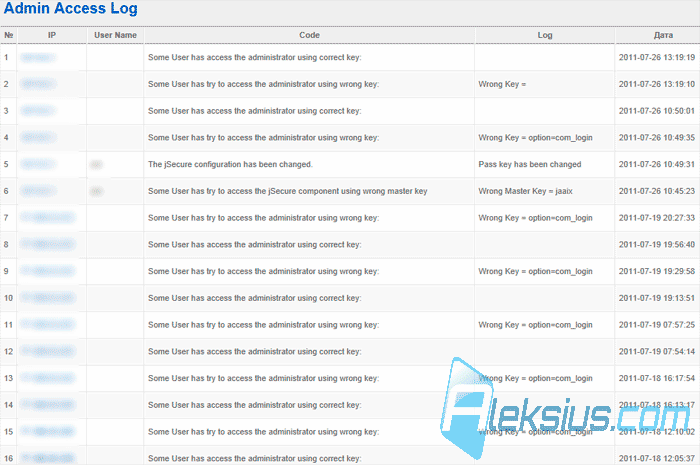Select the date 2011-07-26 10:49:31
Screen dimensions: 700x465
tap(657, 164)
